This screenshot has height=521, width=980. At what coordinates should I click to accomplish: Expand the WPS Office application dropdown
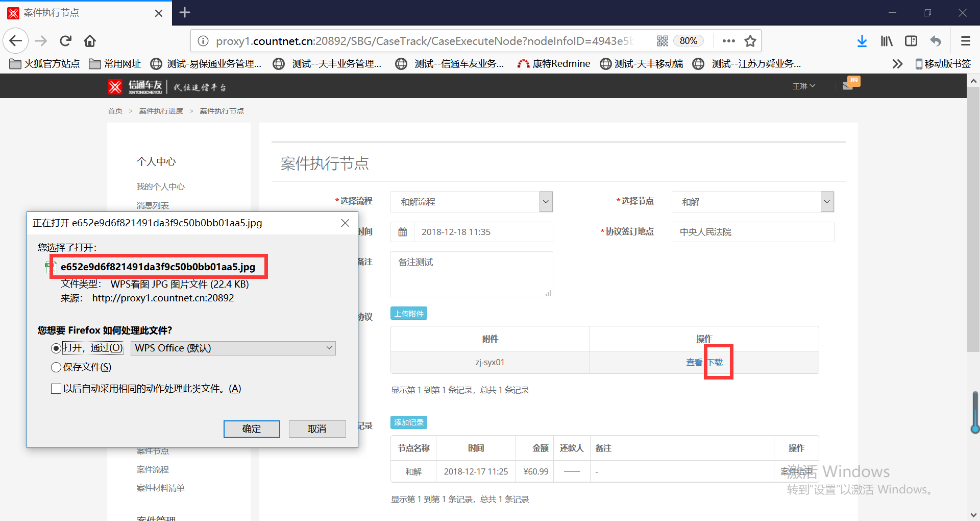[x=233, y=348]
